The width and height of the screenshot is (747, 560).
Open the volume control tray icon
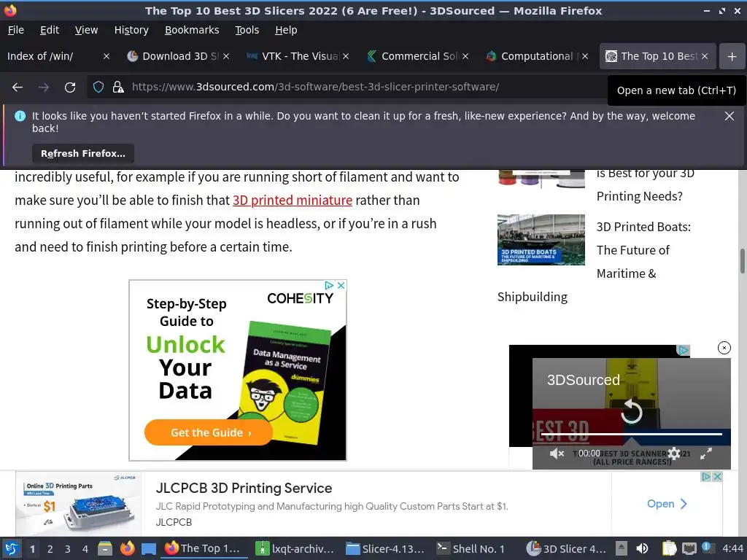pyautogui.click(x=642, y=548)
